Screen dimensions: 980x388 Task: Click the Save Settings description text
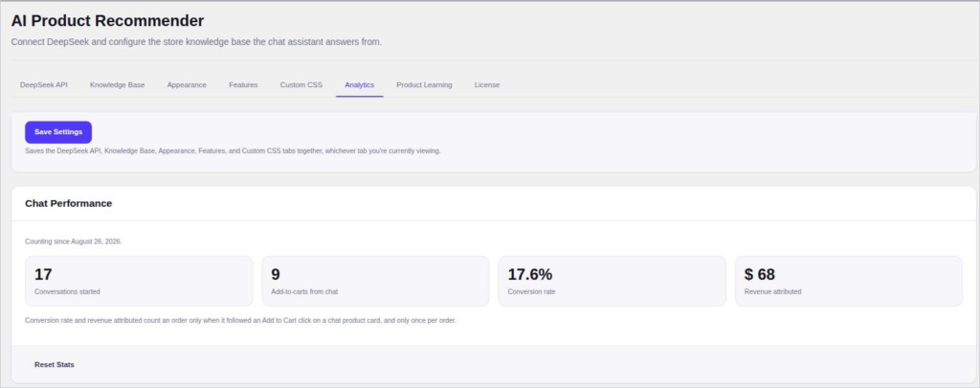point(233,150)
